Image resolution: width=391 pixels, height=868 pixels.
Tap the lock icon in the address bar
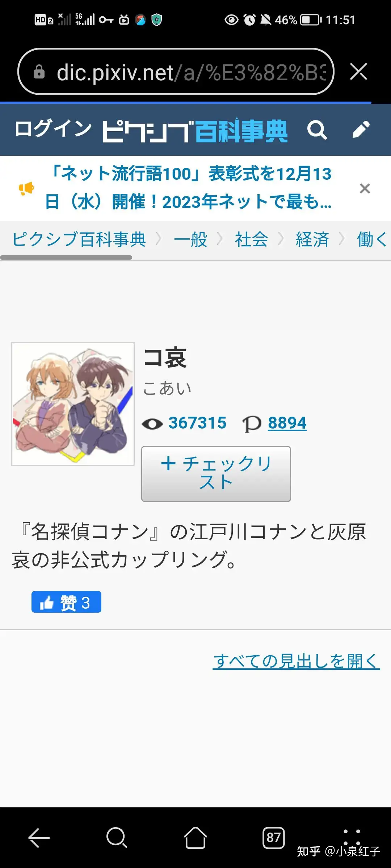coord(39,72)
